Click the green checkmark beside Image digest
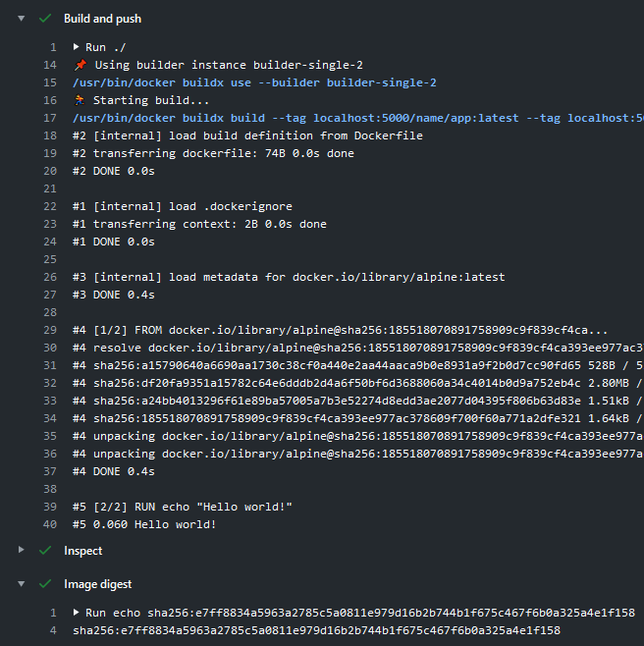Screen dimensions: 644x646 (x=45, y=584)
